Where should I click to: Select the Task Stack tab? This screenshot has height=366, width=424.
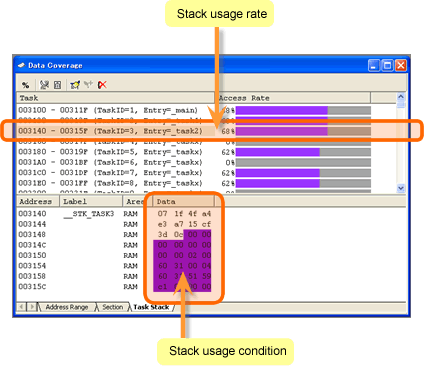[x=151, y=307]
